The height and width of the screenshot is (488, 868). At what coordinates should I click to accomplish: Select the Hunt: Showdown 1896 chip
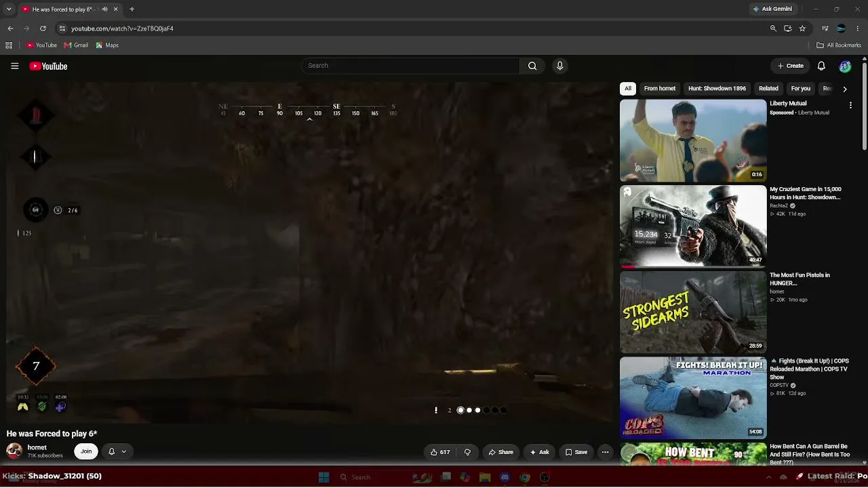coord(717,88)
